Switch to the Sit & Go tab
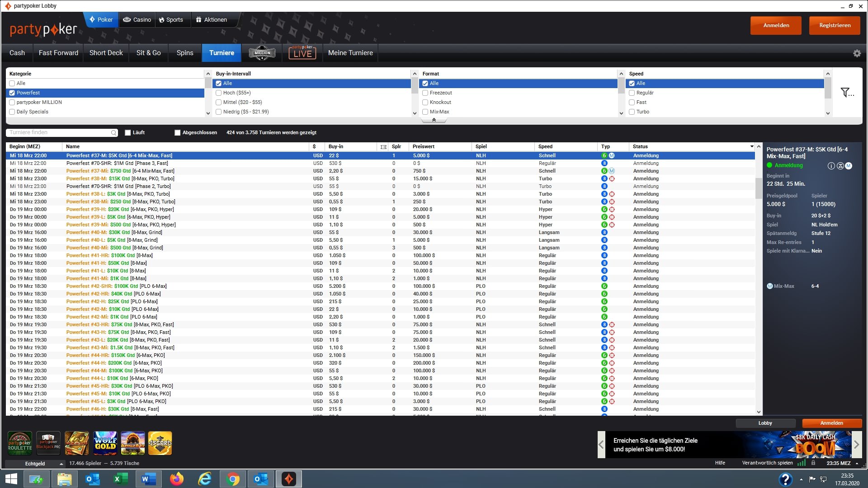The image size is (868, 488). [148, 53]
